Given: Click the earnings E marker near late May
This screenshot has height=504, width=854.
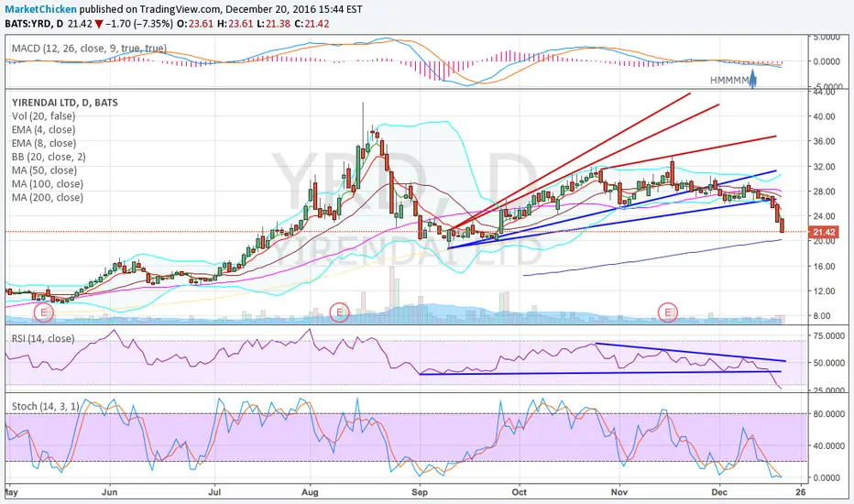Looking at the screenshot, I should (x=44, y=312).
